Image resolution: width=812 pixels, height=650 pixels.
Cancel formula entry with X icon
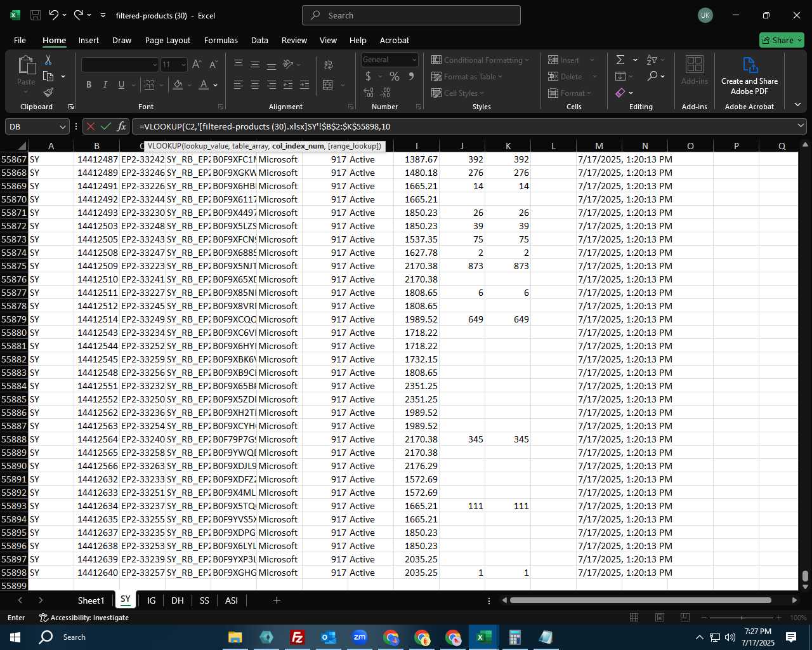pos(91,126)
